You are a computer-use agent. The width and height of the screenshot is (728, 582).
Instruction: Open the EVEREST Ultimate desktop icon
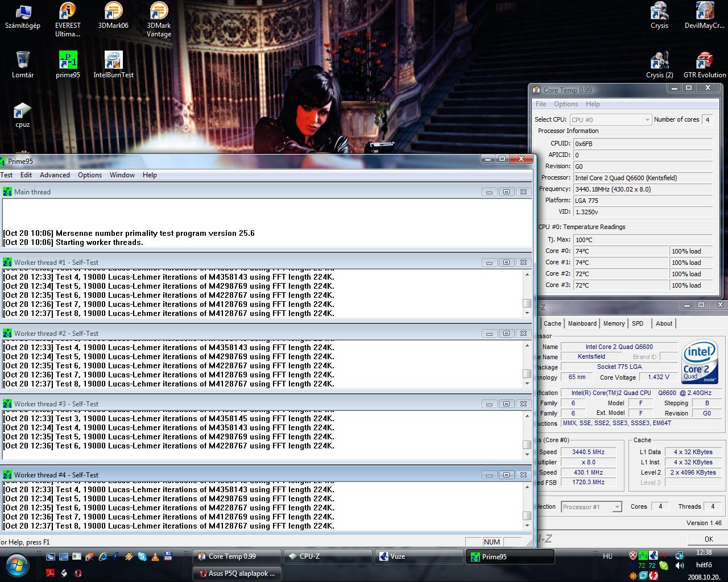coord(68,19)
